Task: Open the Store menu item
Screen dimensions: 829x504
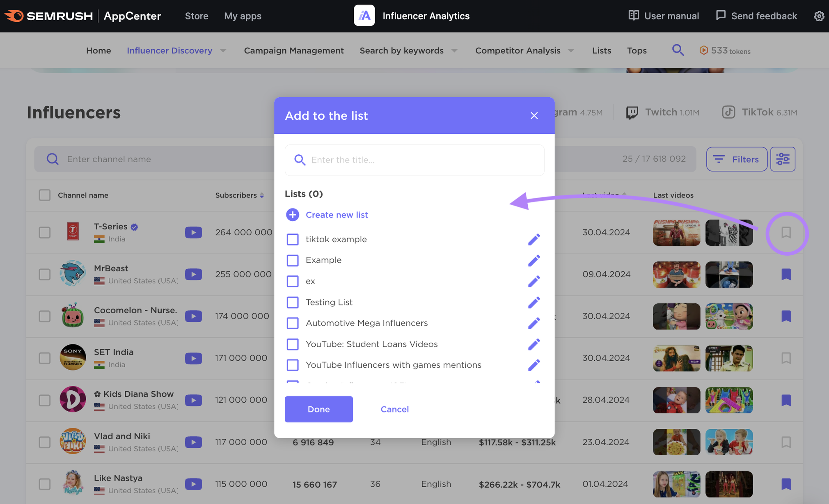Action: [197, 16]
